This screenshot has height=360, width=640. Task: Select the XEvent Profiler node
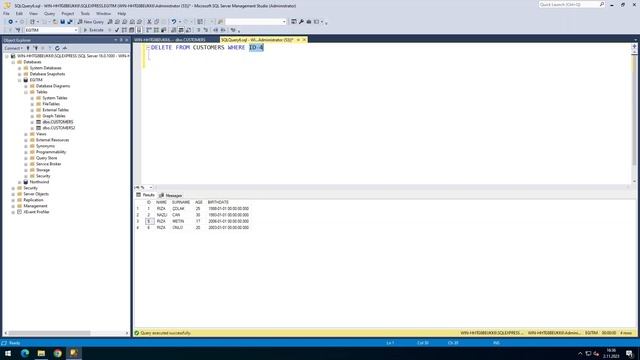click(36, 212)
